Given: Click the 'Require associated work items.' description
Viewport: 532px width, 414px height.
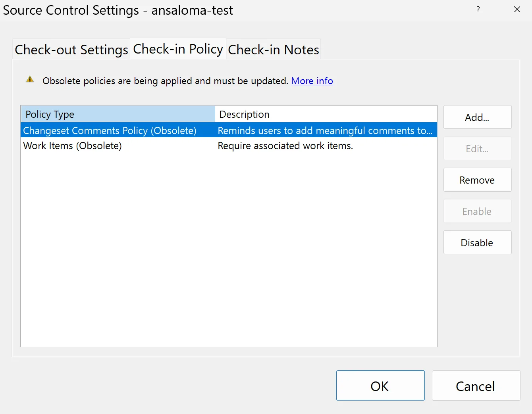Looking at the screenshot, I should (285, 146).
